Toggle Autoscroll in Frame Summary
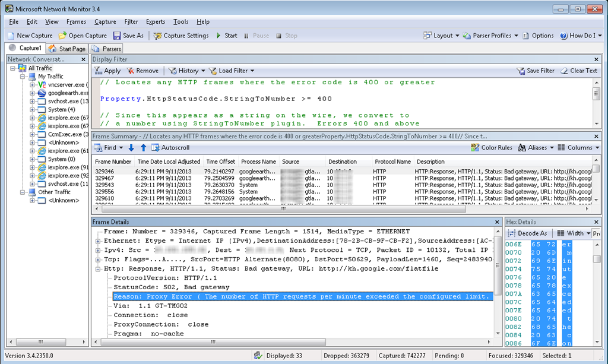608x364 pixels. coord(170,147)
